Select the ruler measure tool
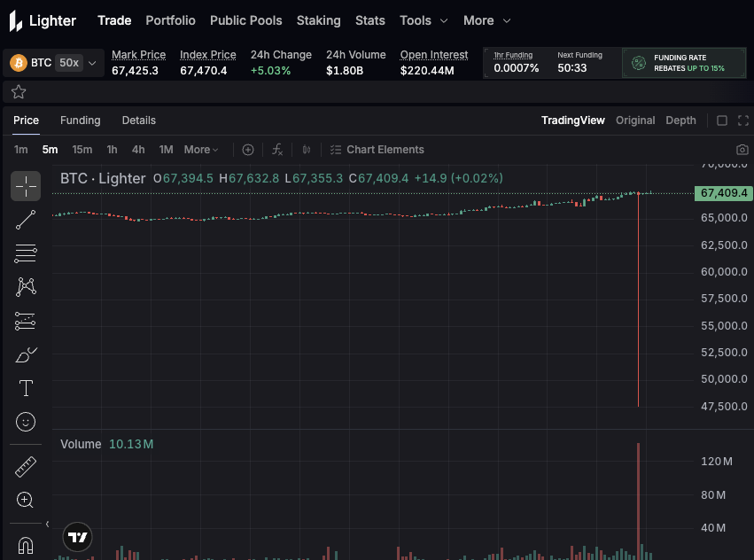Image resolution: width=754 pixels, height=560 pixels. [26, 467]
